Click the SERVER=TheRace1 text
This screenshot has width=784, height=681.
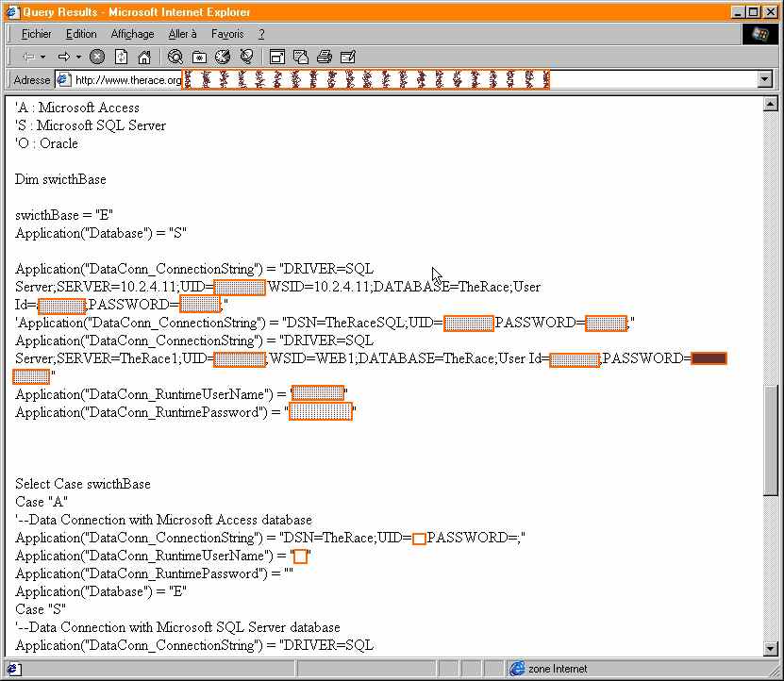pyautogui.click(x=118, y=359)
